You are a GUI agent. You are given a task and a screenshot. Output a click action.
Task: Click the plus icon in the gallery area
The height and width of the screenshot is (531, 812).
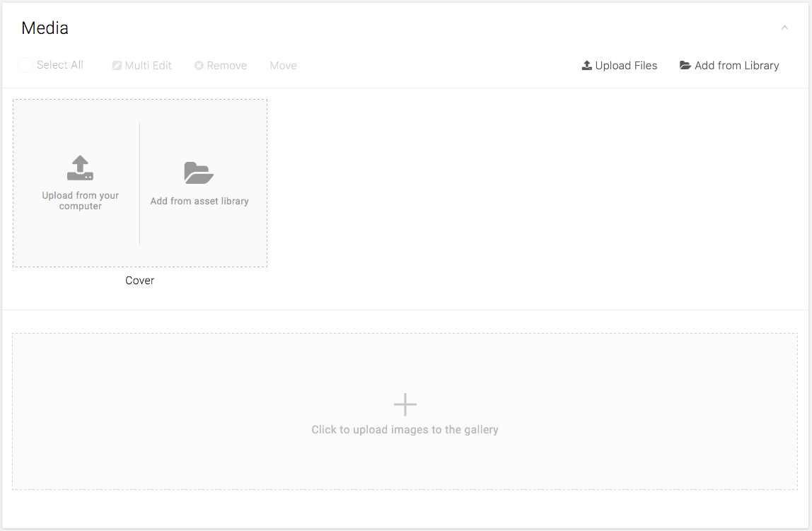pyautogui.click(x=405, y=404)
